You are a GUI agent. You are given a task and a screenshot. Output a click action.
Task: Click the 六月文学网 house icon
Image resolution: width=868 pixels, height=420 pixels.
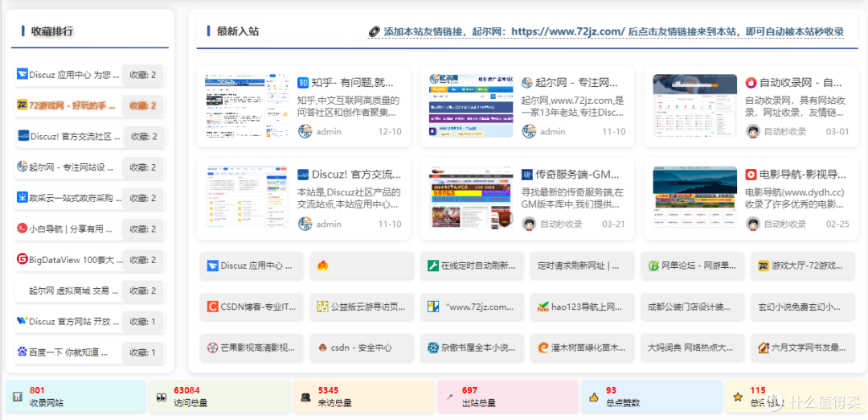[x=764, y=348]
